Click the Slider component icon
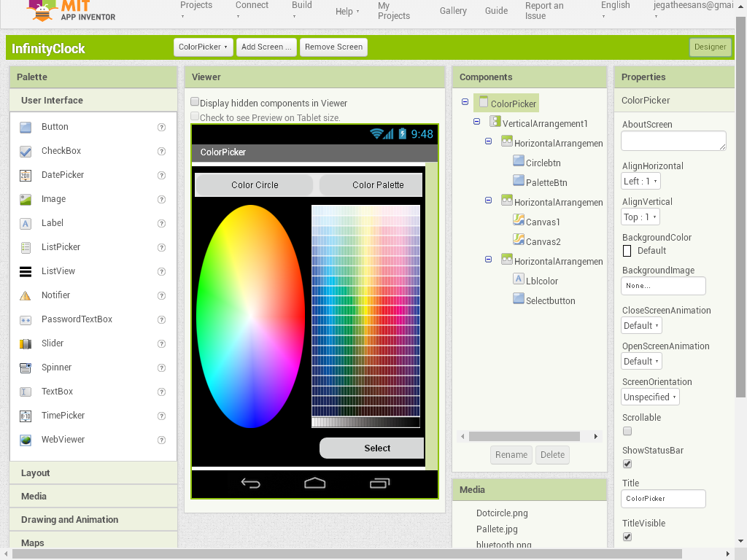 26,343
